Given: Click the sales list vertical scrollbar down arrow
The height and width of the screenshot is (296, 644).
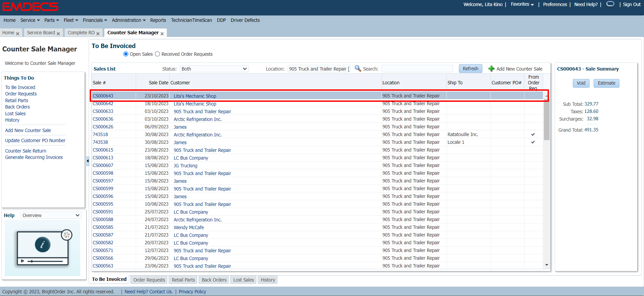Looking at the screenshot, I should [547, 265].
